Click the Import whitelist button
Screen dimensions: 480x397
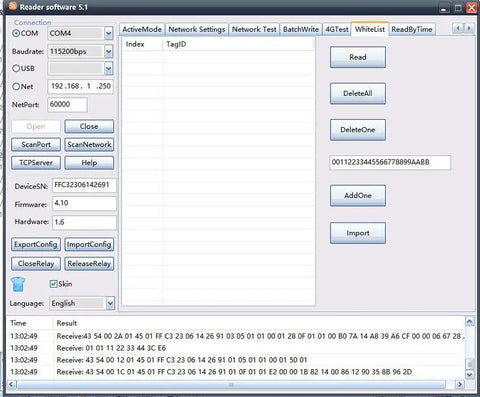[358, 233]
